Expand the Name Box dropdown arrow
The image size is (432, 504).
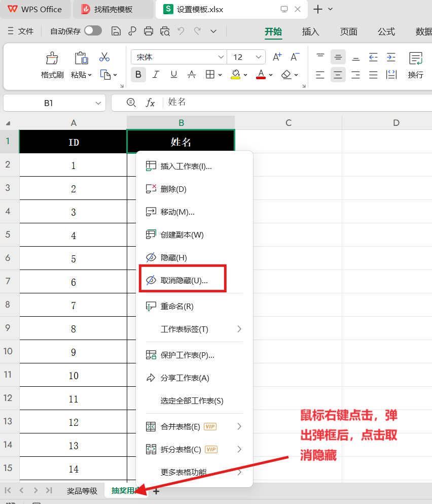(98, 103)
